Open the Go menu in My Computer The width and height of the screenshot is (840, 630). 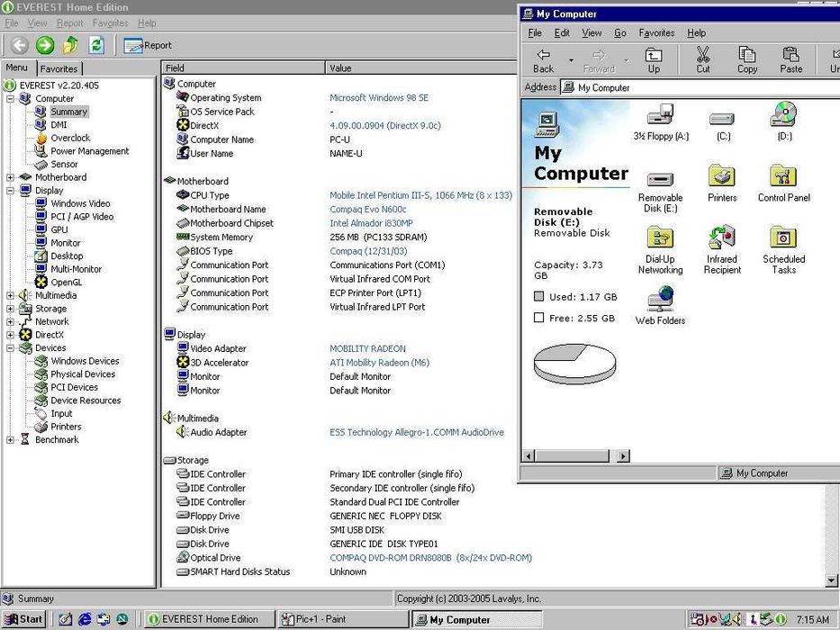(619, 32)
